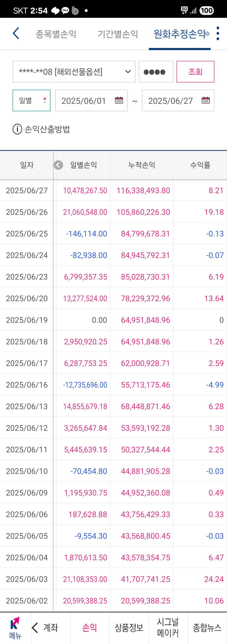Open the 상품정보 bottom menu
The height and width of the screenshot is (644, 227).
click(x=129, y=628)
